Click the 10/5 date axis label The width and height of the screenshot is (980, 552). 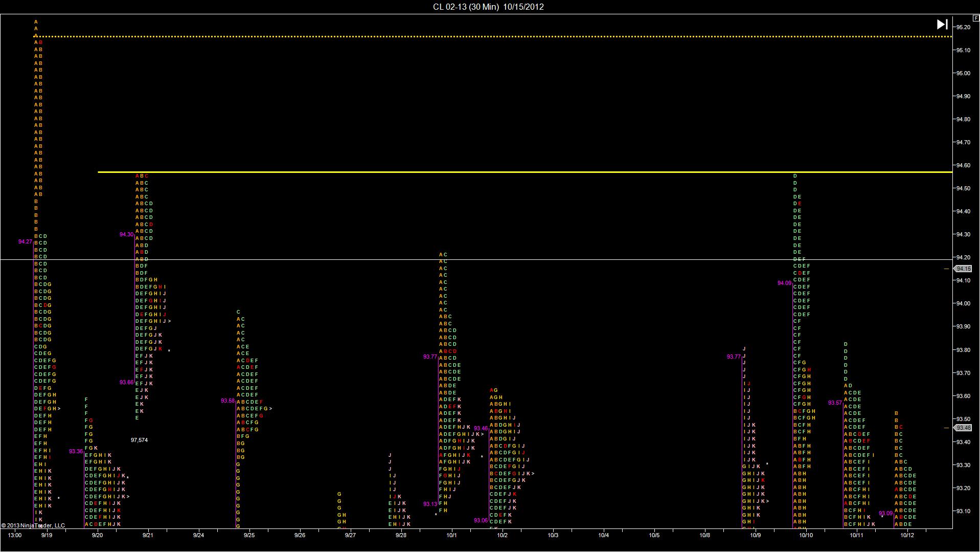[x=654, y=535]
